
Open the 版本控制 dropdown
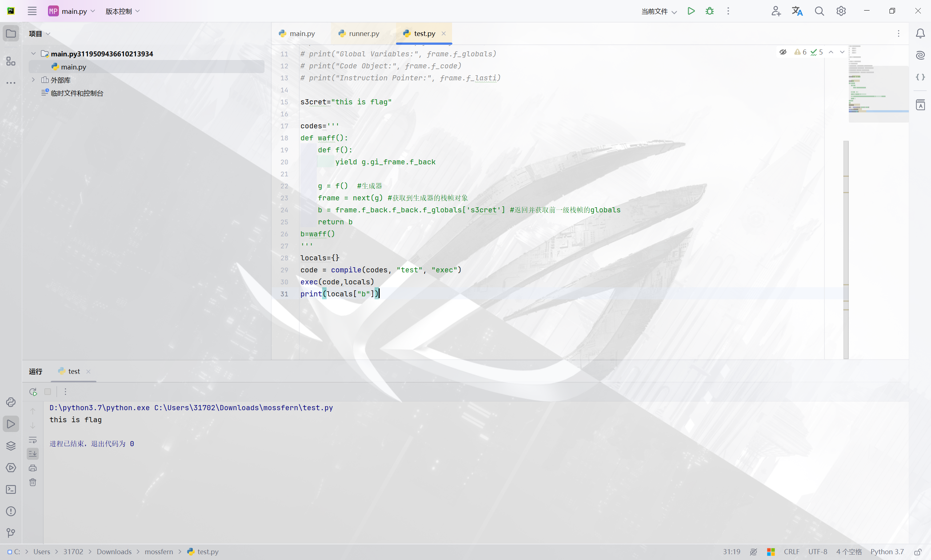click(x=123, y=11)
